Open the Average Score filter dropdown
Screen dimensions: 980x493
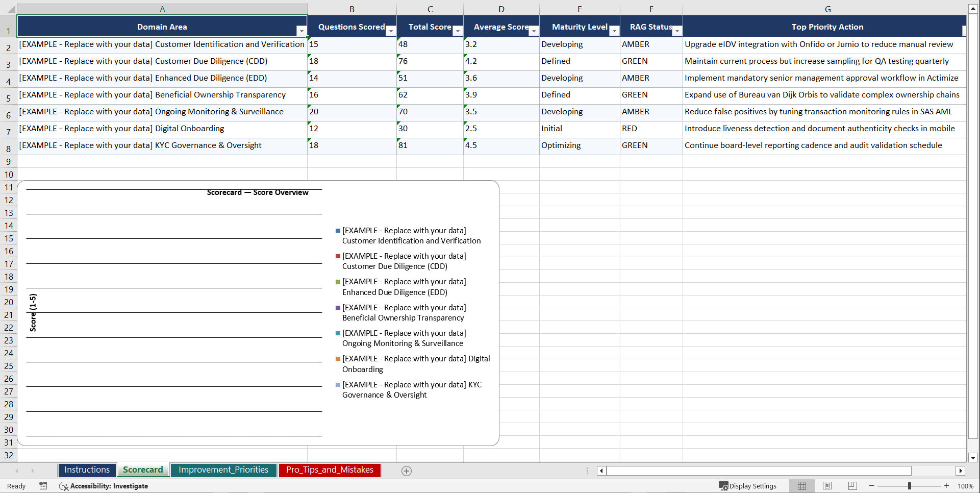point(534,31)
